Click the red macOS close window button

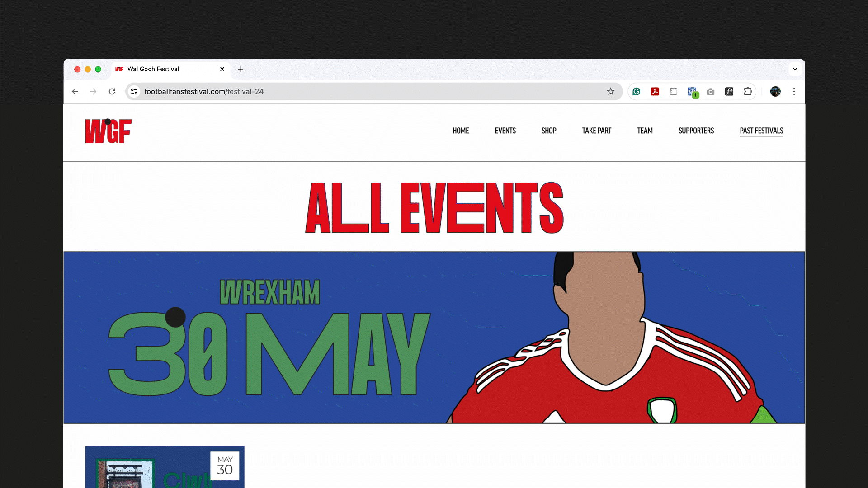coord(77,69)
